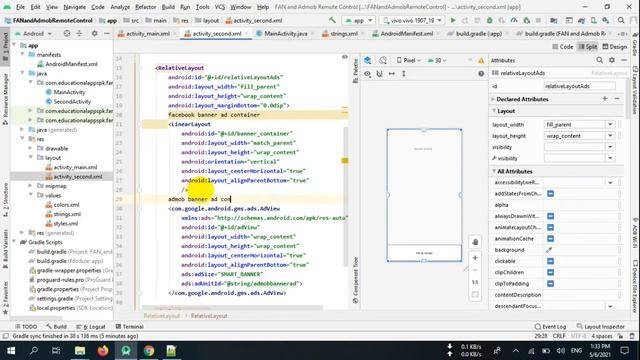Viewport: 640px width, 360px height.
Task: Select SecondActivity in the project tree
Action: pyautogui.click(x=68, y=102)
